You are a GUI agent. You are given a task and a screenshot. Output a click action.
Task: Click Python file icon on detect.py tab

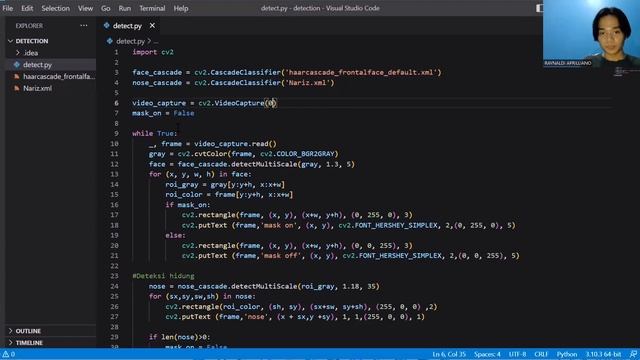[x=107, y=26]
